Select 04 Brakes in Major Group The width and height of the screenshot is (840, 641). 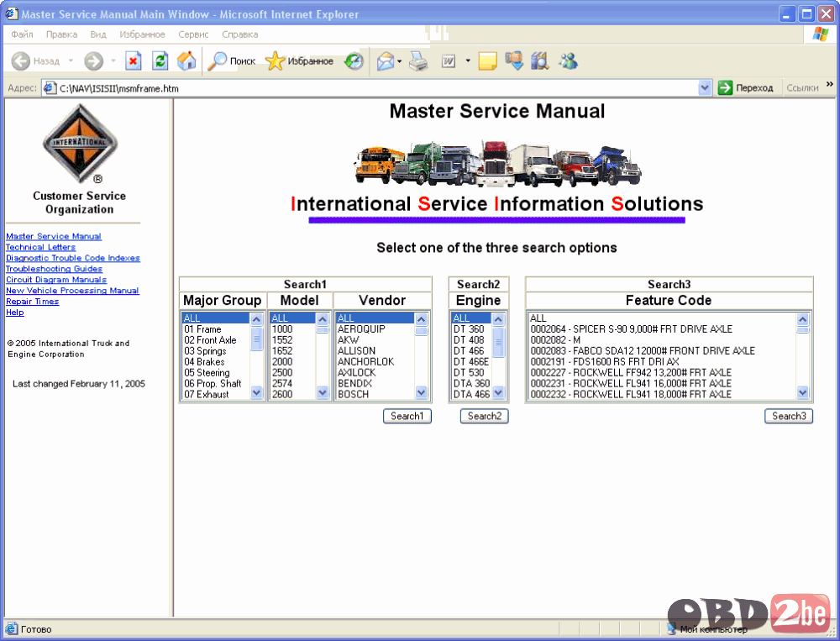coord(216,362)
